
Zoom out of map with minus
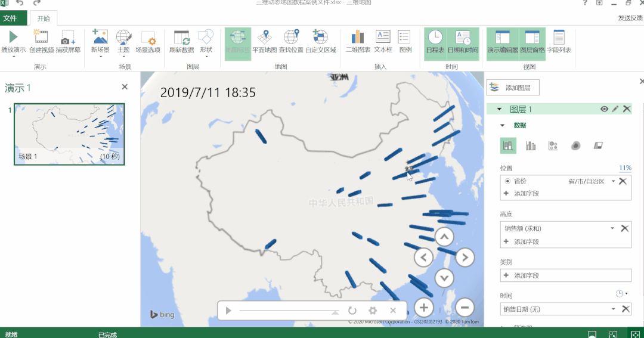(465, 307)
